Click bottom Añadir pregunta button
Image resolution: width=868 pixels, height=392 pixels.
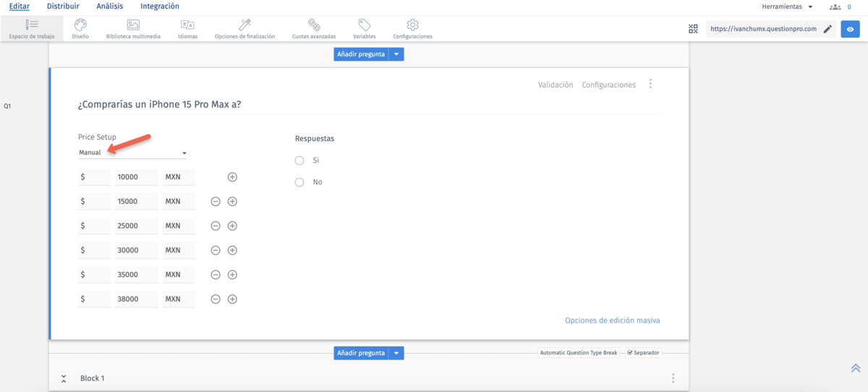coord(361,353)
